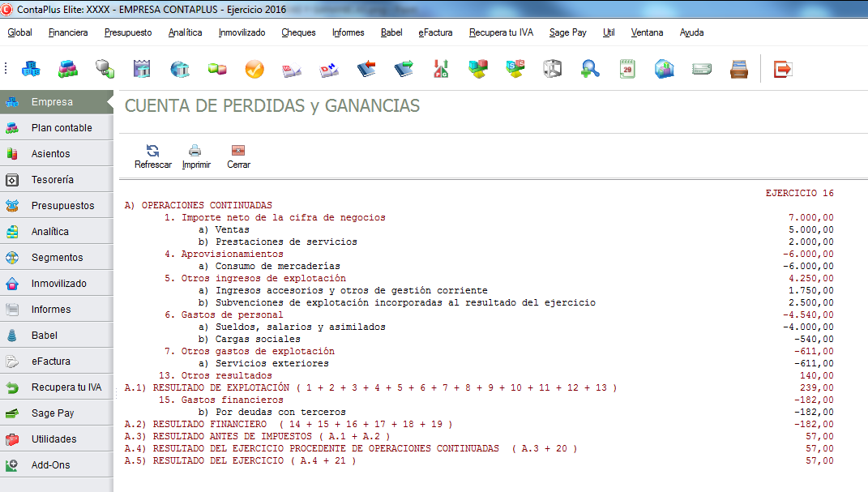868x492 pixels.
Task: Open the calendar icon showing 29
Action: (627, 69)
